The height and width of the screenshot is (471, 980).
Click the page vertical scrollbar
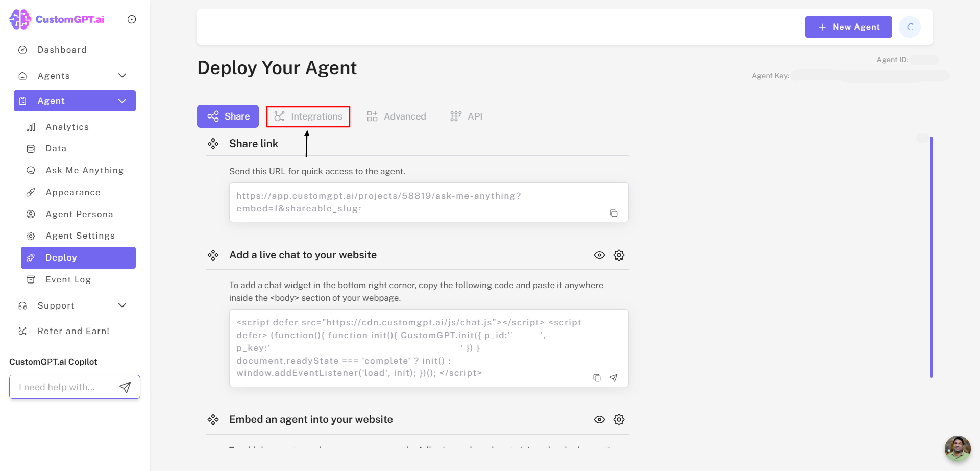(x=932, y=257)
